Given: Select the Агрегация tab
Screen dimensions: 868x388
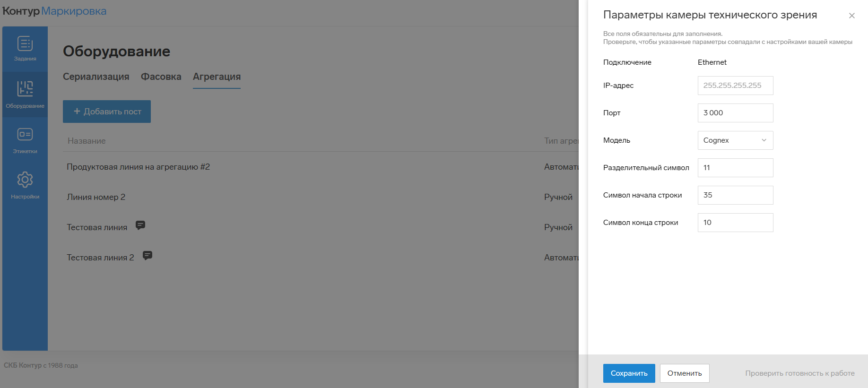Looking at the screenshot, I should [217, 77].
